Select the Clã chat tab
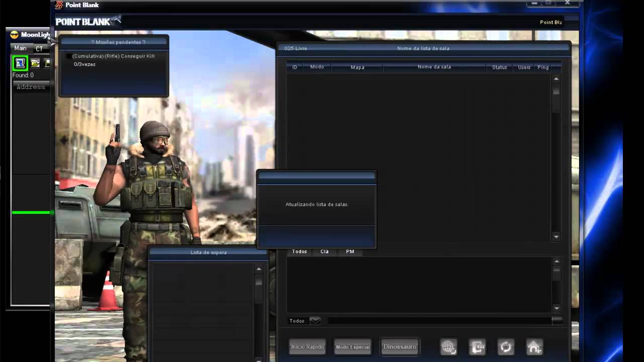 [x=325, y=251]
